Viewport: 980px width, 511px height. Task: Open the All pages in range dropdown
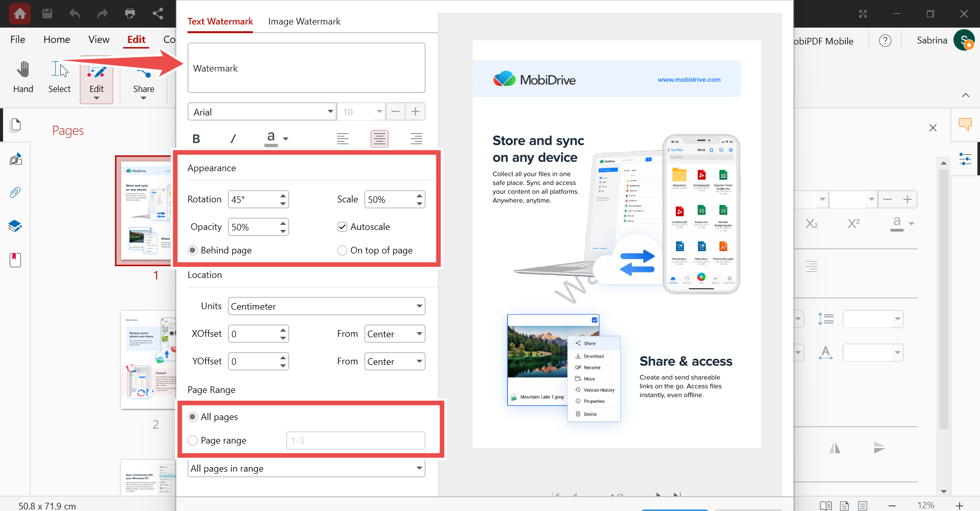point(307,468)
